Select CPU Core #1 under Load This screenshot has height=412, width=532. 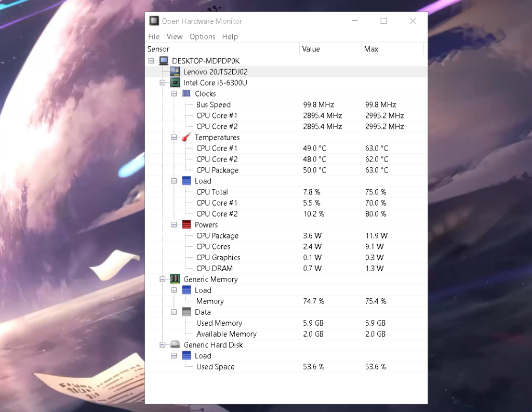coord(286,203)
